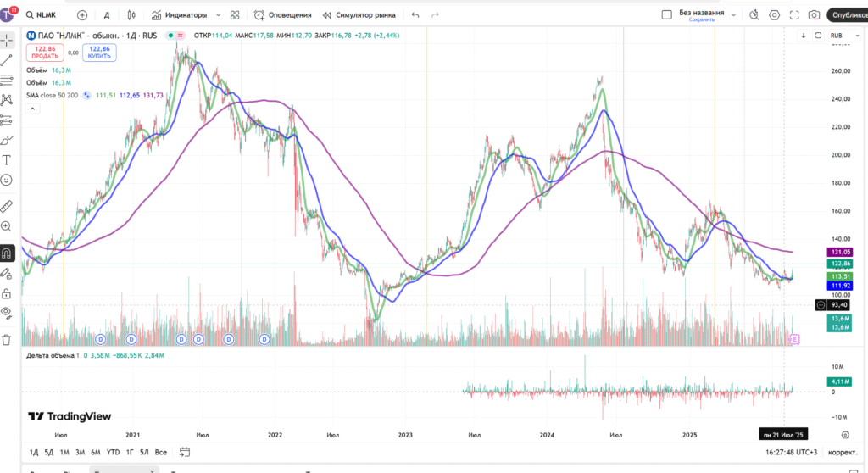The image size is (868, 473).
Task: Open go to date calendar icon
Action: [x=184, y=452]
